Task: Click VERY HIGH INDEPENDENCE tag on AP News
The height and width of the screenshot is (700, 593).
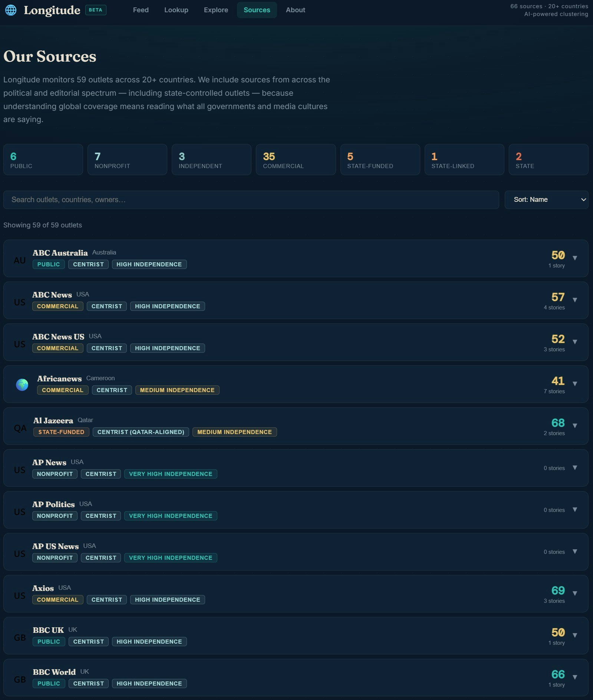Action: (171, 474)
